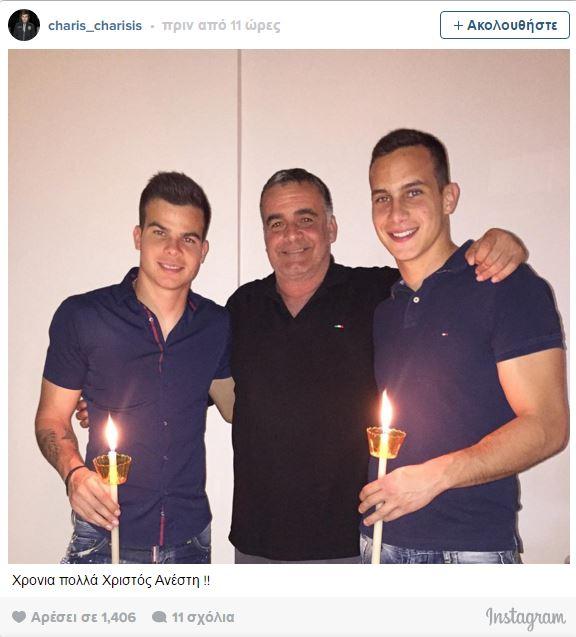
Task: View the Αρέσει σε 1,406 likes count
Action: [83, 617]
